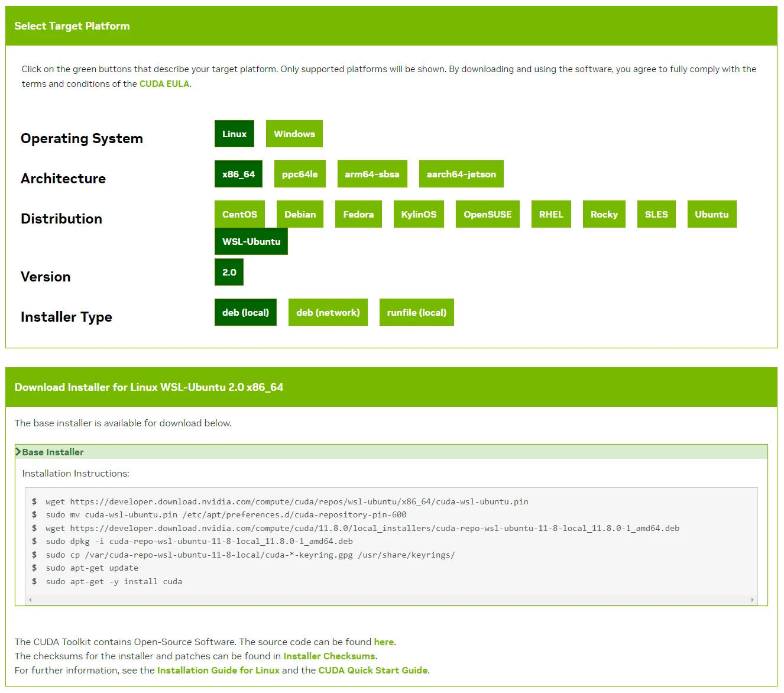Click the Installer Type label

[x=66, y=317]
